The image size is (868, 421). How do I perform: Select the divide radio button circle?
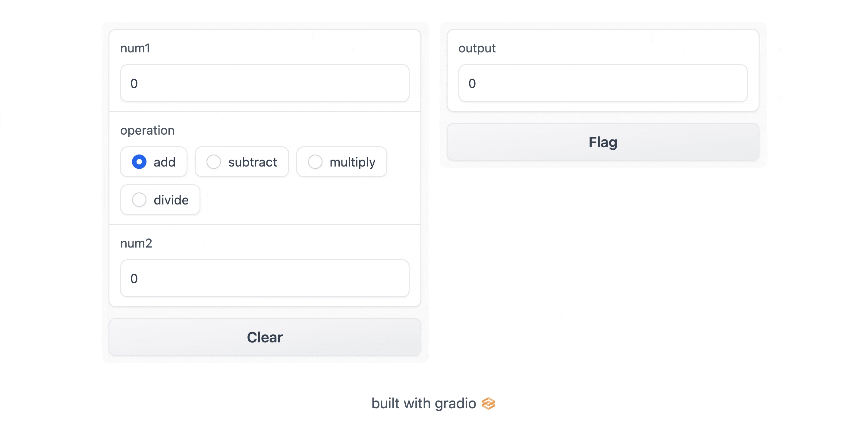point(139,200)
